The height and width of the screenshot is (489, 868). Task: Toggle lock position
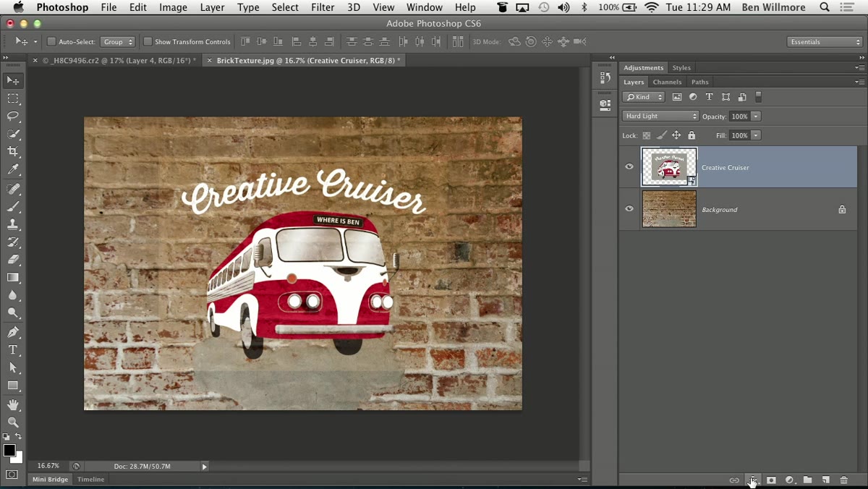coord(676,135)
